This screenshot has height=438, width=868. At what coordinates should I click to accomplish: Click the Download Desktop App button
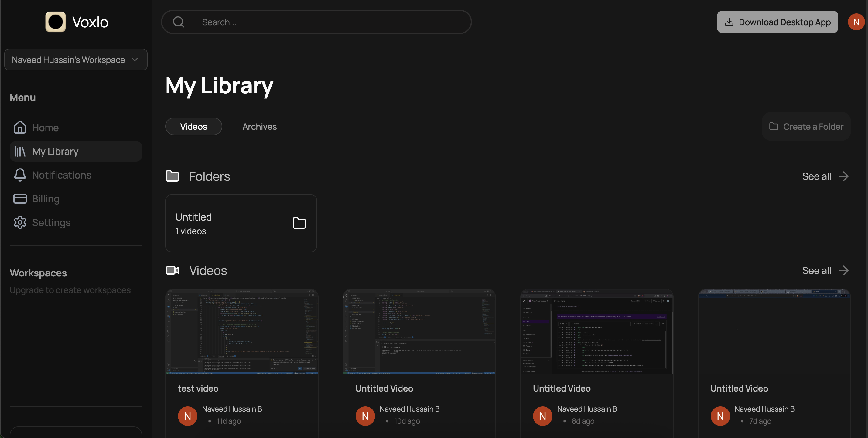[777, 22]
